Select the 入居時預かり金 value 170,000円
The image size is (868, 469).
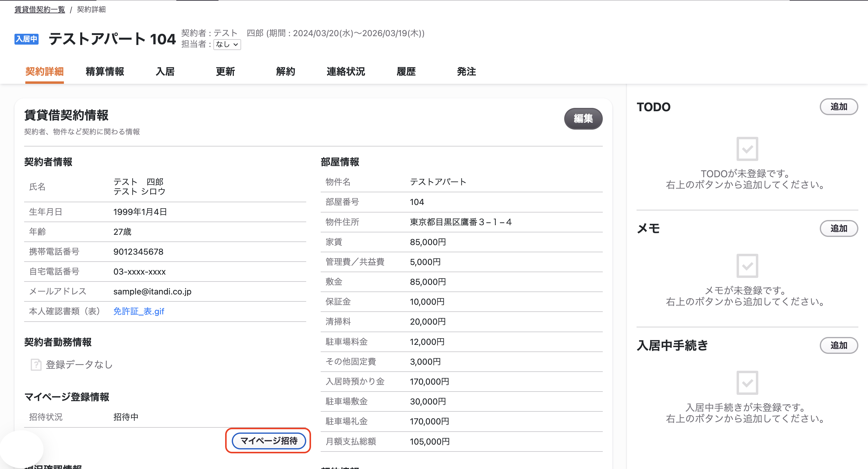429,381
